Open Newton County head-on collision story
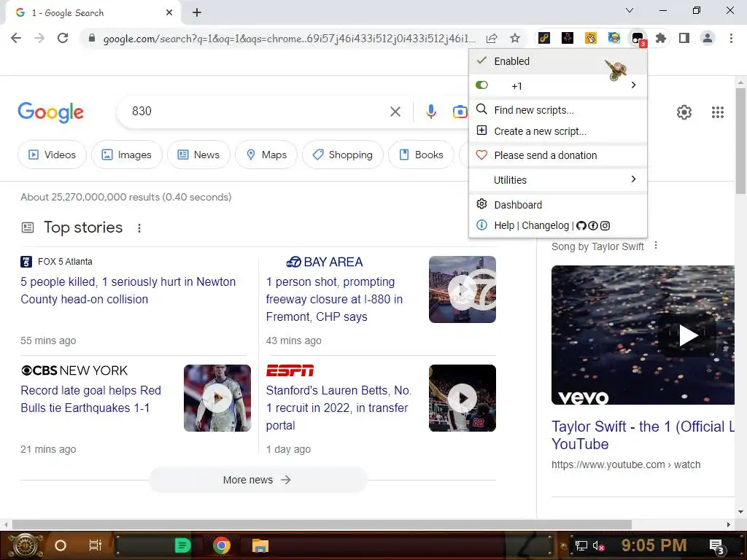This screenshot has width=747, height=560. click(x=128, y=290)
